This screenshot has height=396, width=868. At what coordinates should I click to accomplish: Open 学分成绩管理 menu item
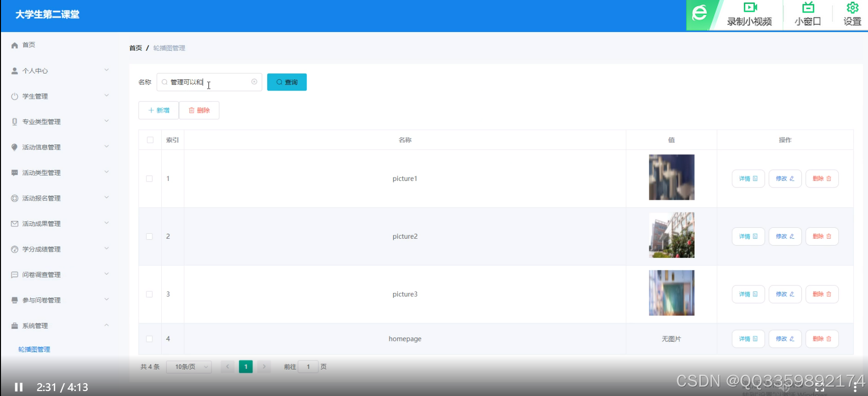(x=41, y=250)
